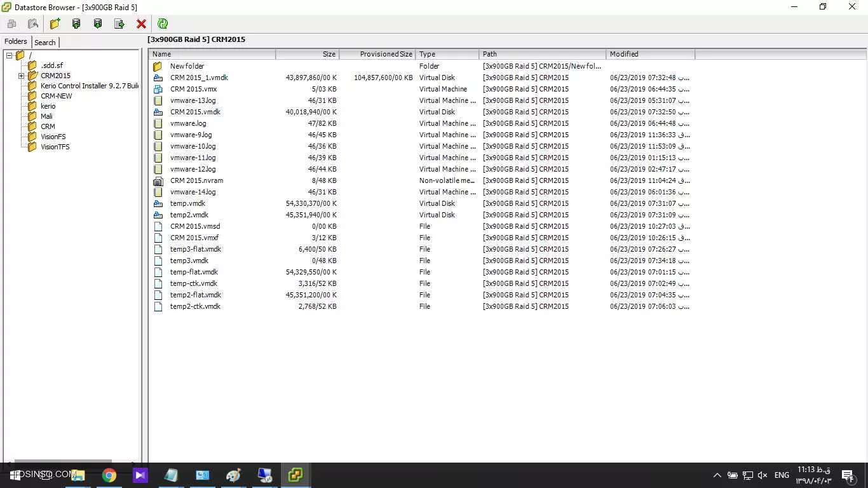Click the Upload files to datastore icon

pos(76,24)
